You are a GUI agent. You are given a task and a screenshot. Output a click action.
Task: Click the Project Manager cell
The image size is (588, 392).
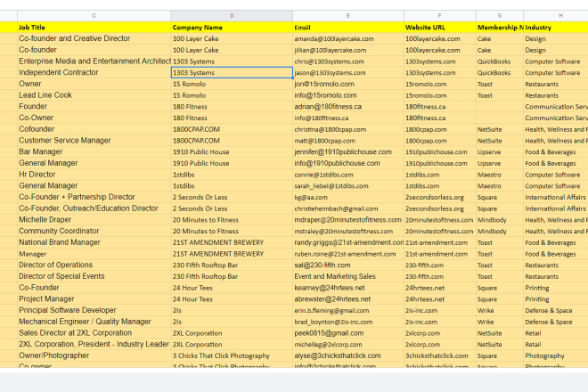pos(94,299)
